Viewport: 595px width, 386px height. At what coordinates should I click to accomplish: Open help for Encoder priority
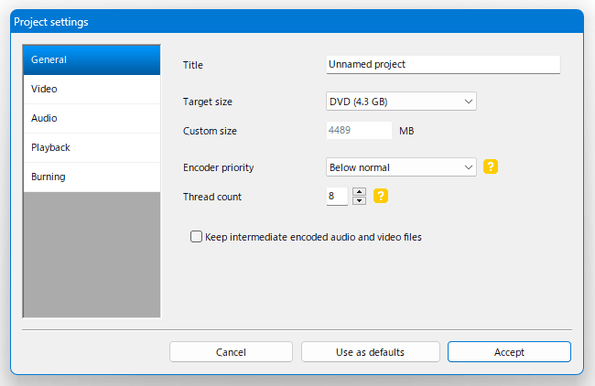490,167
